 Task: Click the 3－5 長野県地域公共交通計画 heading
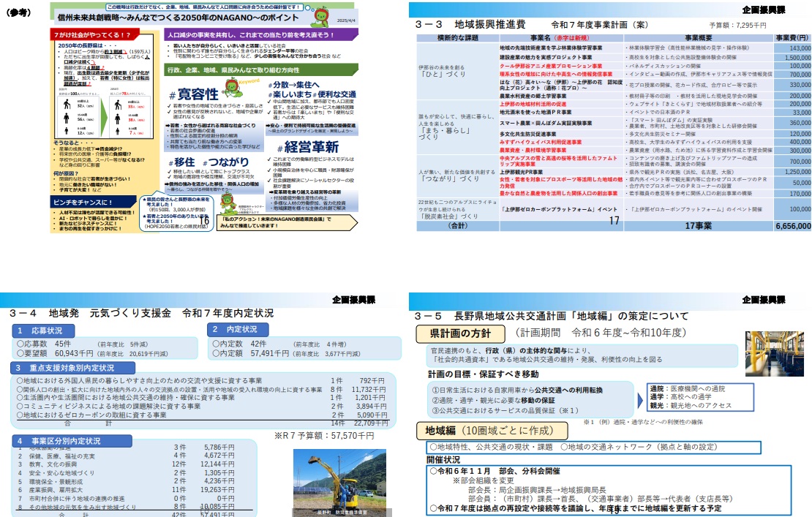(552, 316)
